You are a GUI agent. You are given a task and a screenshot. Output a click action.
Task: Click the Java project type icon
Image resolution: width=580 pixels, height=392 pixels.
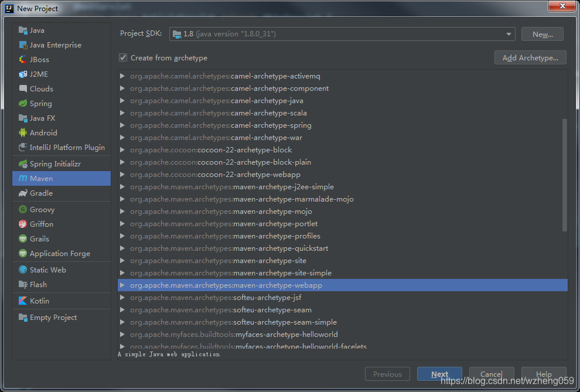pos(23,30)
